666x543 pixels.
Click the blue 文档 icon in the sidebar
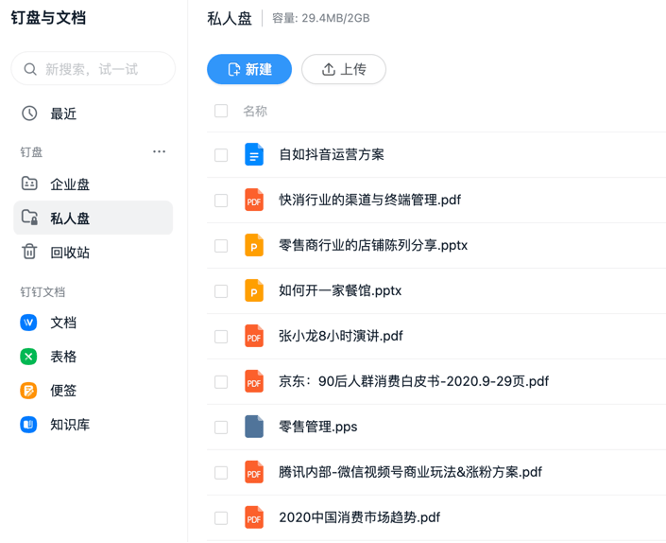coord(28,322)
